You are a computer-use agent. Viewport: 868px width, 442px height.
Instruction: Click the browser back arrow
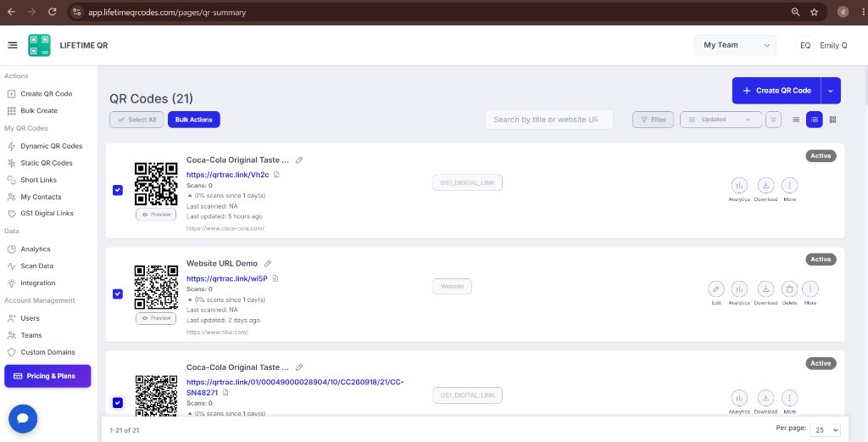click(11, 12)
